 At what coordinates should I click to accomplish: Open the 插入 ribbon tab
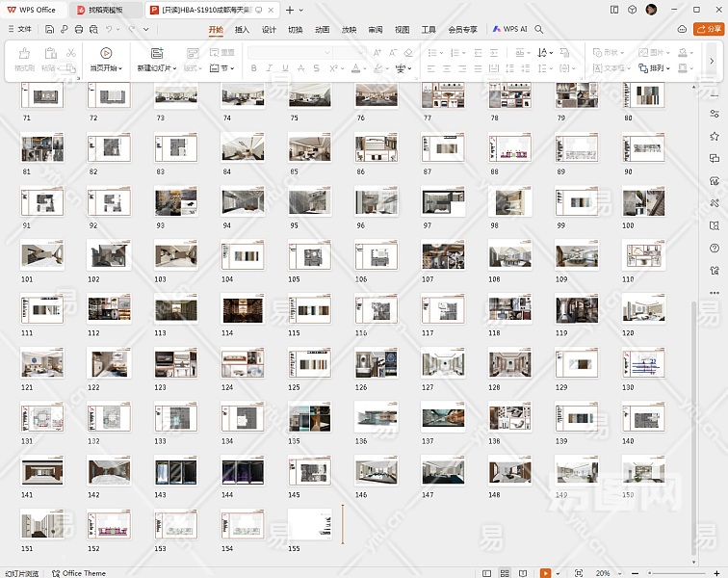coord(242,29)
